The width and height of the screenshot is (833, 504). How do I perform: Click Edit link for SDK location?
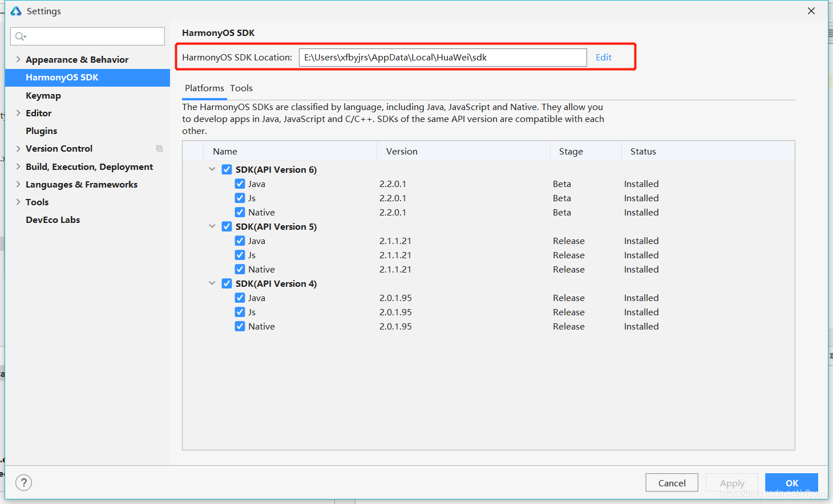(x=604, y=57)
